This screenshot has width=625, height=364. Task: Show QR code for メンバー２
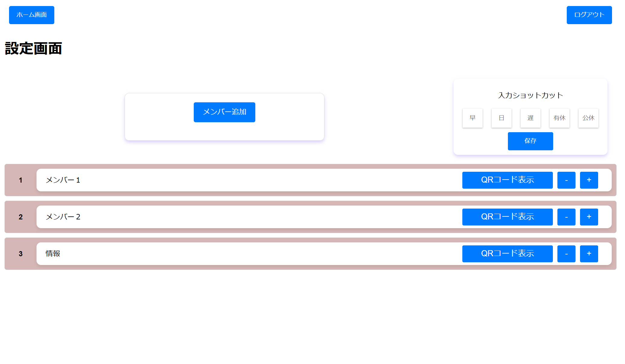point(507,217)
